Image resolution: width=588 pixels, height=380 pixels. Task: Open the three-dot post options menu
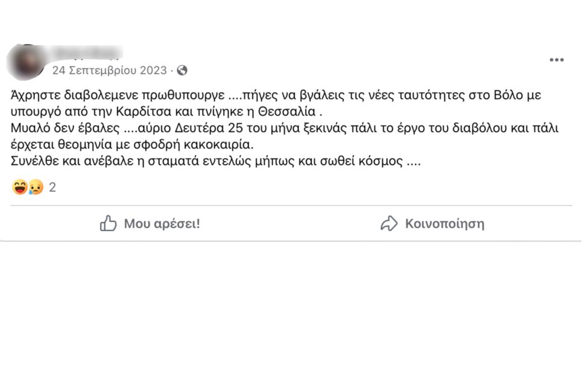(x=557, y=60)
